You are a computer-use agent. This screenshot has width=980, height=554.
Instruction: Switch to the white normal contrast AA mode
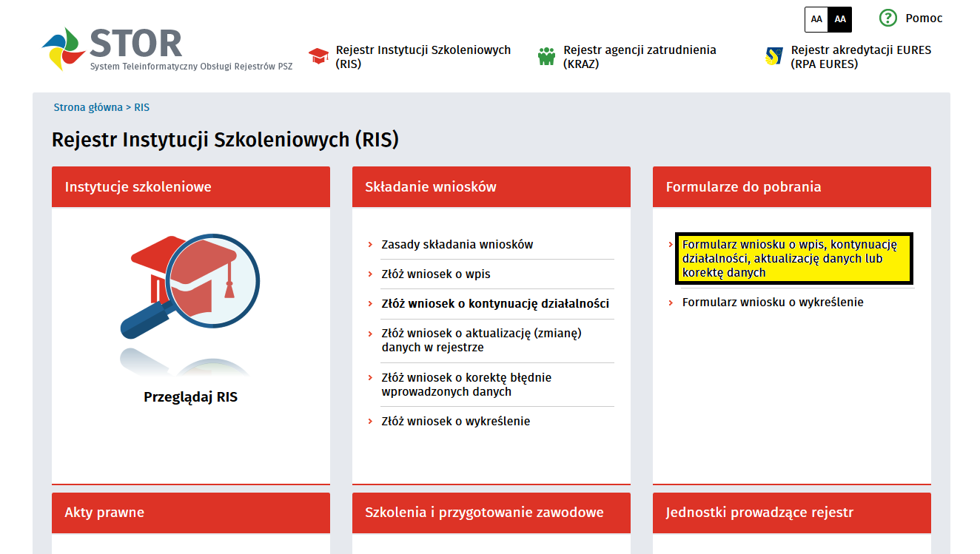click(x=816, y=19)
